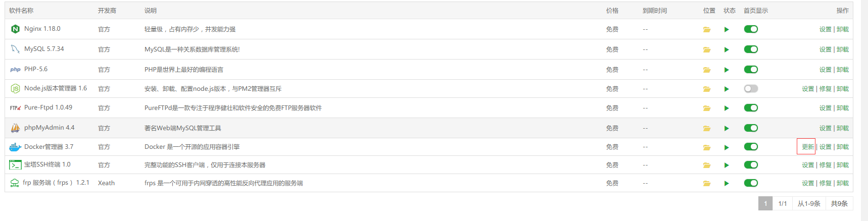Image resolution: width=868 pixels, height=221 pixels.
Task: Open the frp server folder icon
Action: pyautogui.click(x=706, y=183)
